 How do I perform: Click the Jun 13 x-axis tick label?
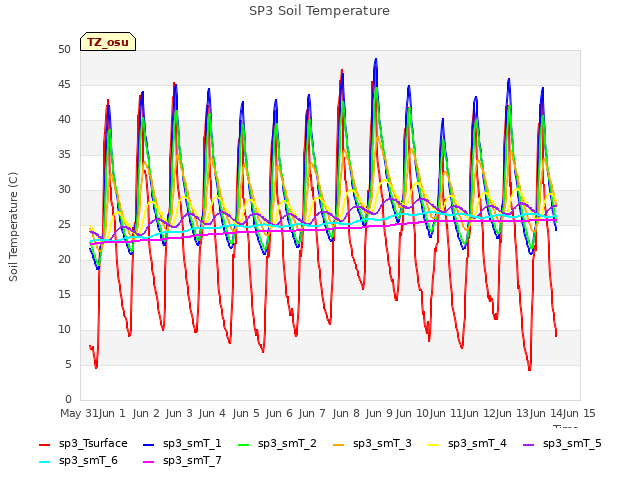[513, 413]
